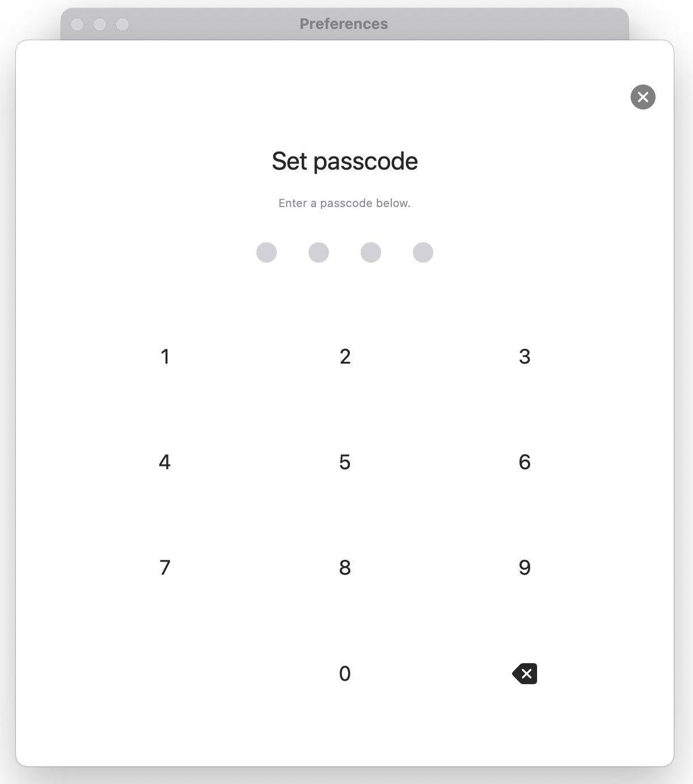The height and width of the screenshot is (784, 693).
Task: Tap the 8 key
Action: point(345,567)
